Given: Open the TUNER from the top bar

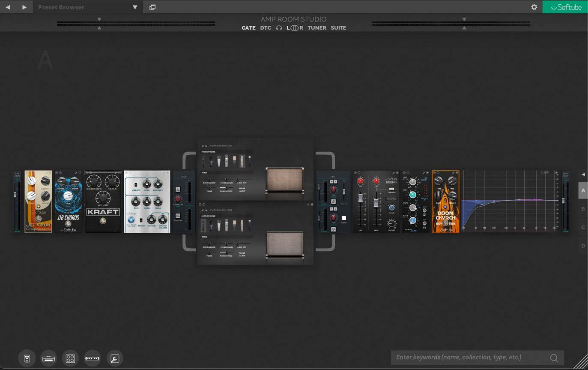Looking at the screenshot, I should 317,28.
